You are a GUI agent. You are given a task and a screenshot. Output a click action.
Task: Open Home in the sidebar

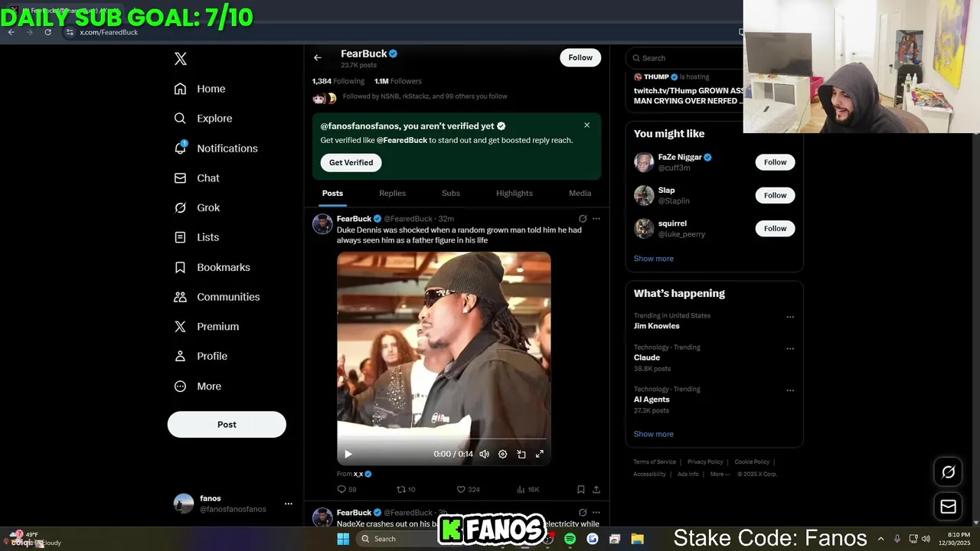[x=200, y=89]
